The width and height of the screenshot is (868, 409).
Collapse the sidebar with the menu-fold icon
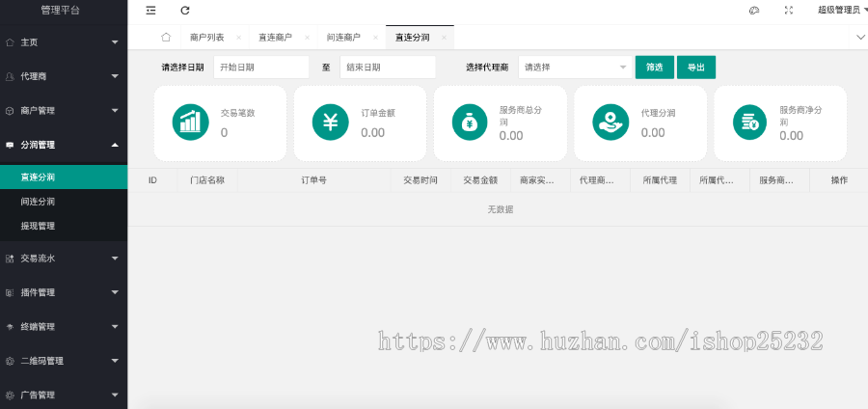(150, 11)
